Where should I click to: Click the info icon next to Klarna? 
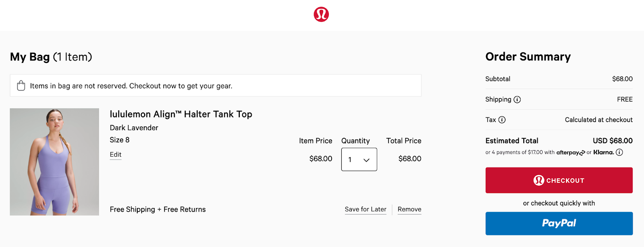coord(619,152)
